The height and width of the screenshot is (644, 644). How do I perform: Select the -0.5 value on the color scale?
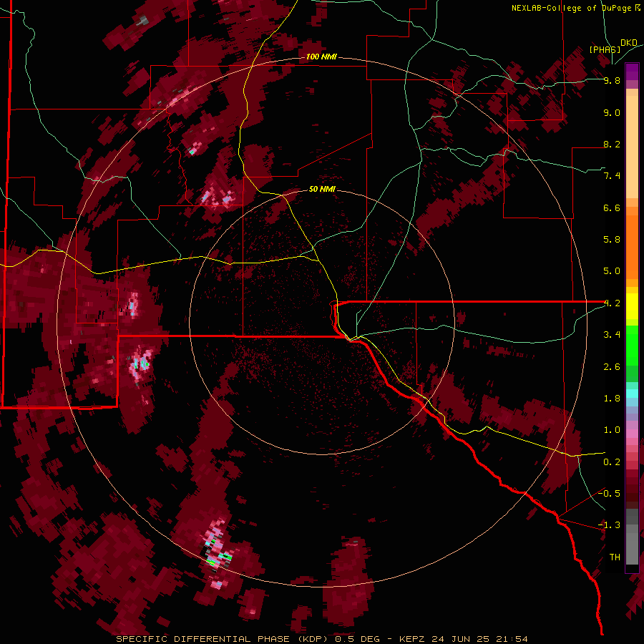[609, 494]
